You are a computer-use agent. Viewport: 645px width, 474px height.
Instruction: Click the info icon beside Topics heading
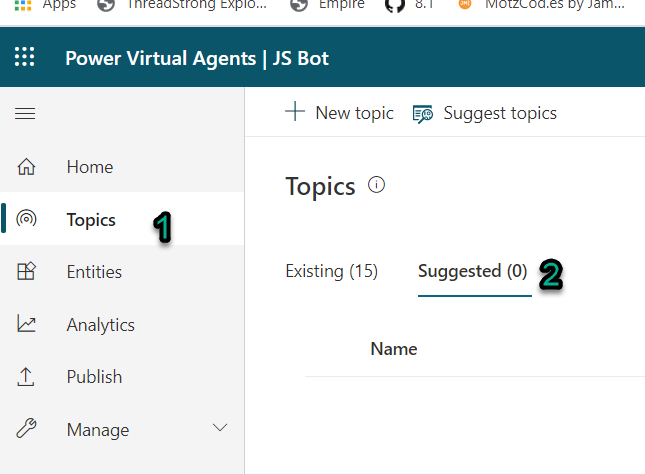click(376, 185)
